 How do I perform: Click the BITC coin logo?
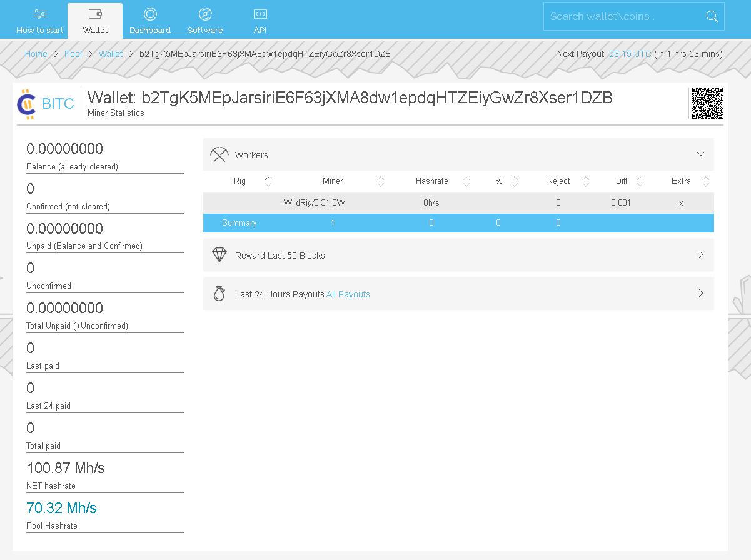point(26,104)
